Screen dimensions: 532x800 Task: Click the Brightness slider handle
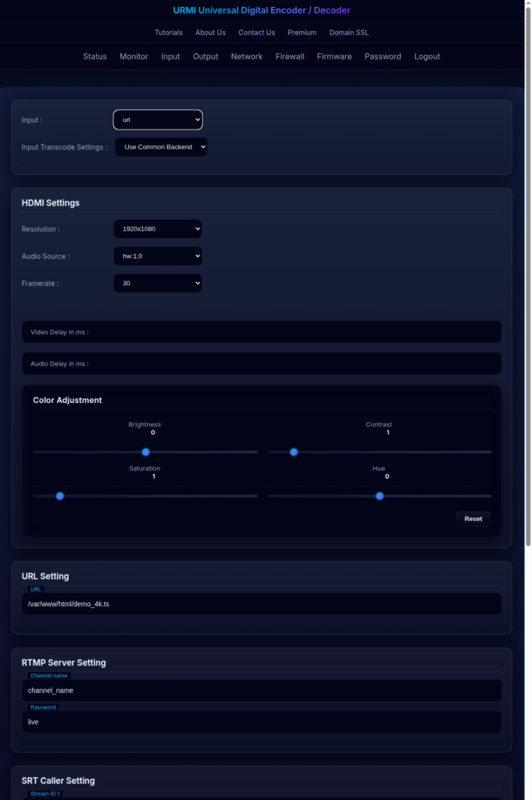145,452
